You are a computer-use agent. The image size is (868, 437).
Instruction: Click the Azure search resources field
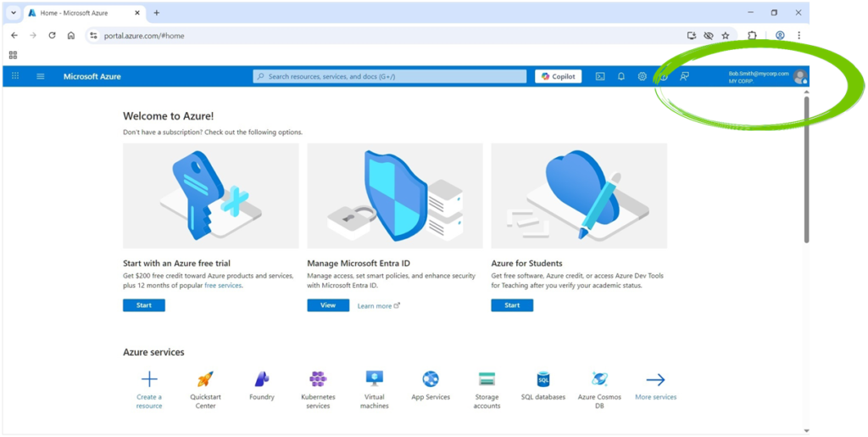click(390, 76)
